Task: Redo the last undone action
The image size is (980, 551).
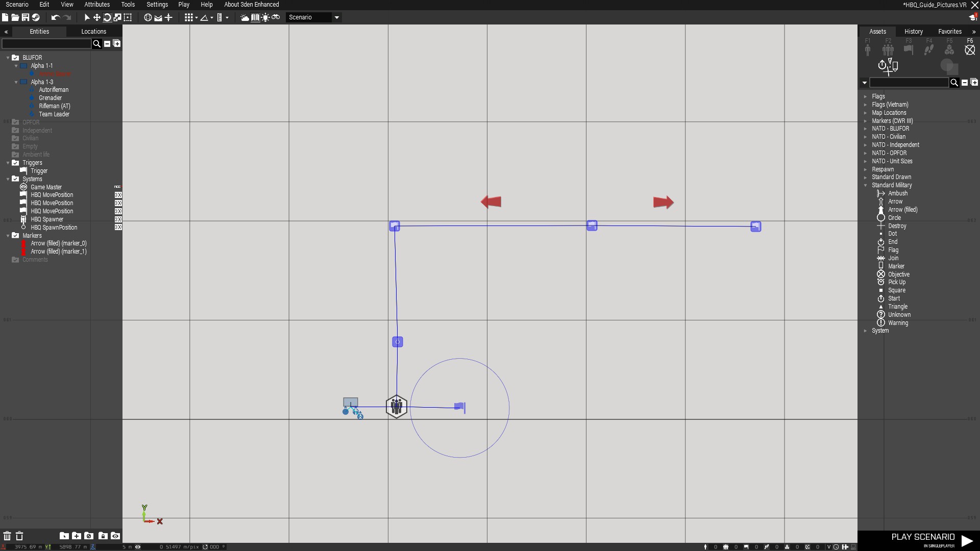Action: tap(67, 17)
